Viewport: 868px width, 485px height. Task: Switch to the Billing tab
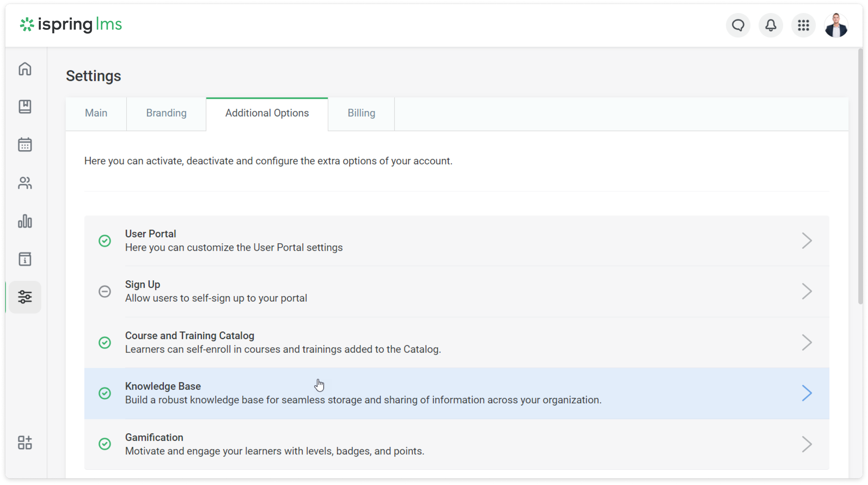pos(361,113)
